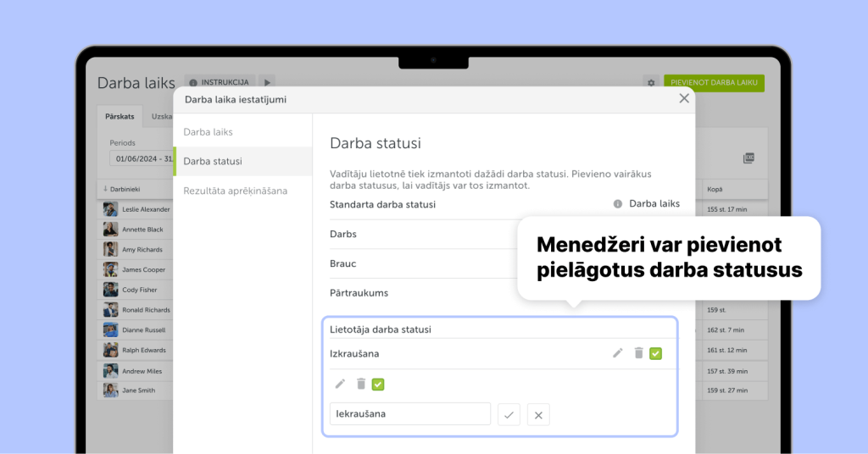Select Darba statusi in the sidebar
The height and width of the screenshot is (454, 868).
coord(242,161)
